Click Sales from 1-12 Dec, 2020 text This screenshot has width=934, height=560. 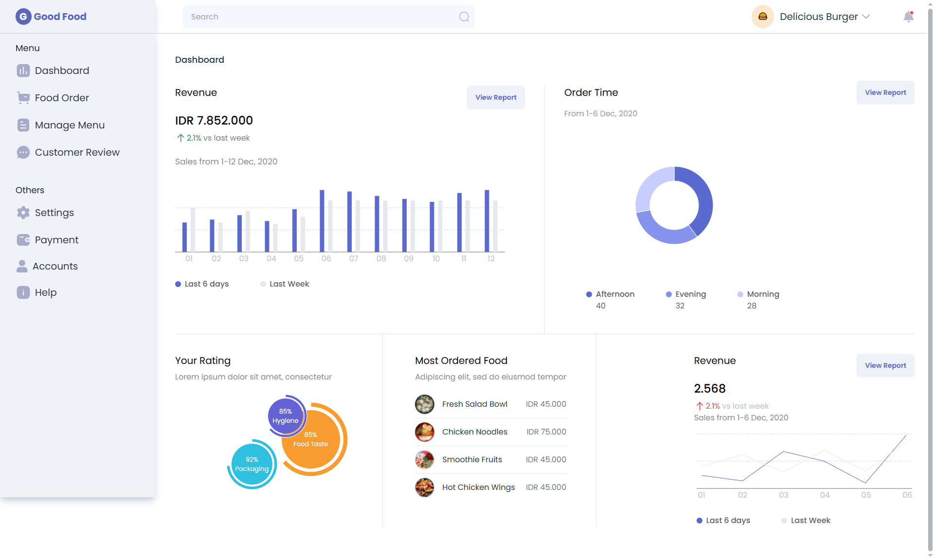click(x=226, y=162)
